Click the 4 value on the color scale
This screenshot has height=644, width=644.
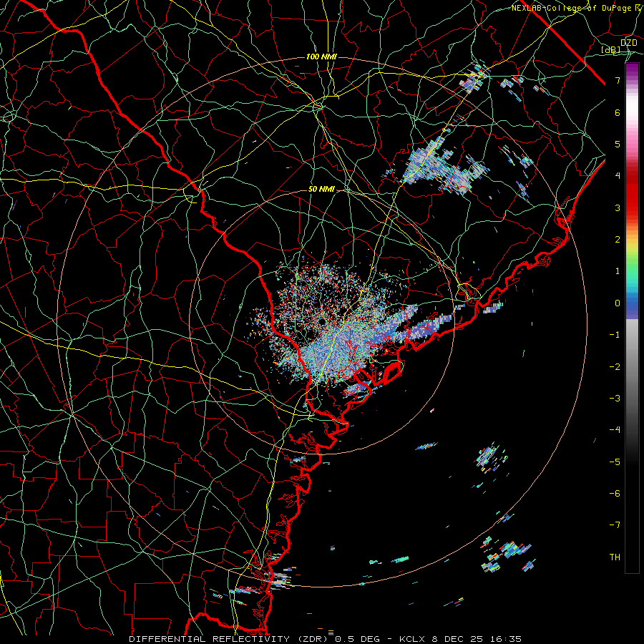click(x=618, y=176)
